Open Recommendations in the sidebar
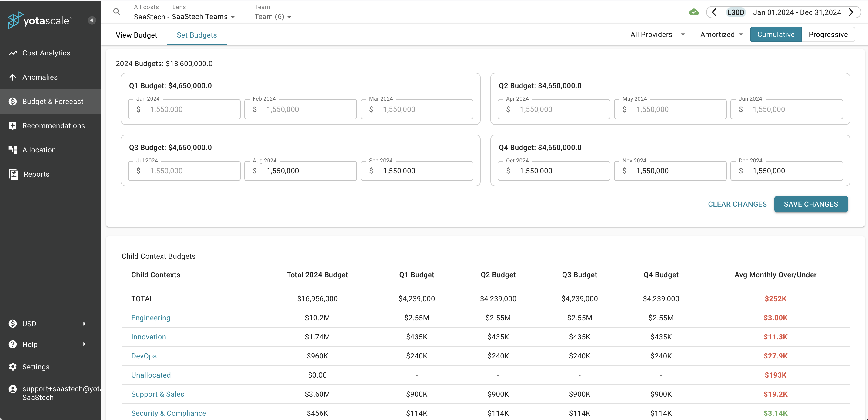The width and height of the screenshot is (868, 420). coord(51,126)
